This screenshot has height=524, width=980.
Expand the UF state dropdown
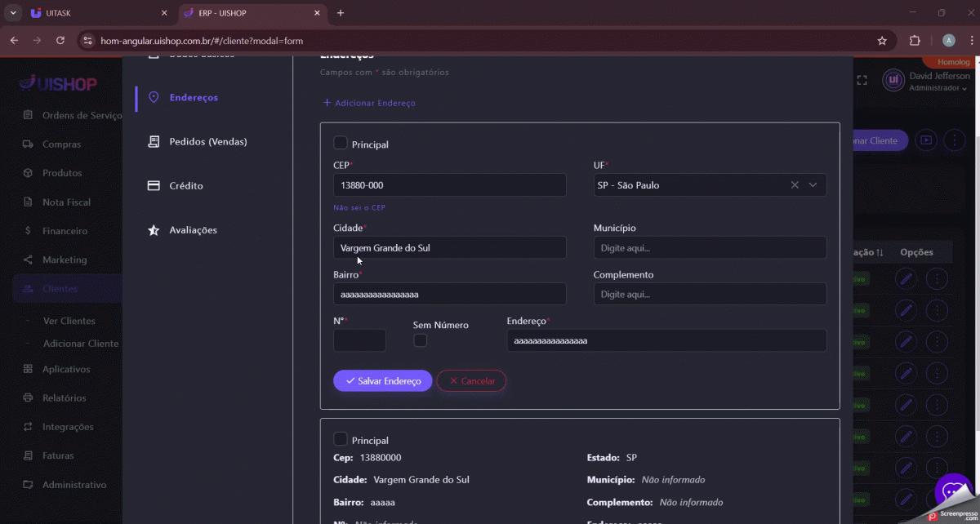coord(813,185)
